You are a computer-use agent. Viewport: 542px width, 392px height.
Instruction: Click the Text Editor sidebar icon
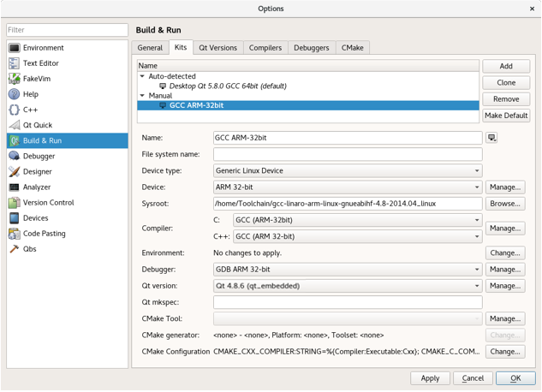(x=15, y=63)
